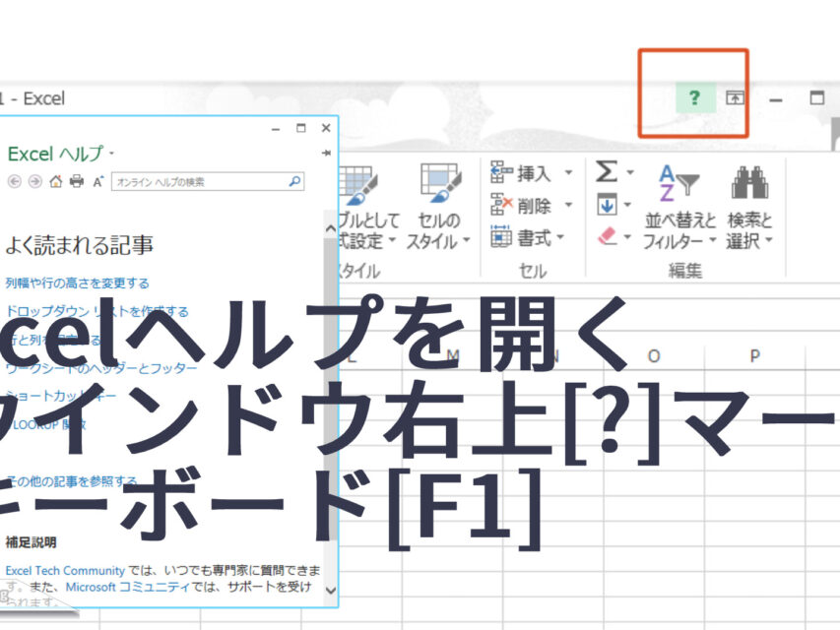Go forward in Excel Help navigation
This screenshot has height=630, width=840.
[x=34, y=181]
